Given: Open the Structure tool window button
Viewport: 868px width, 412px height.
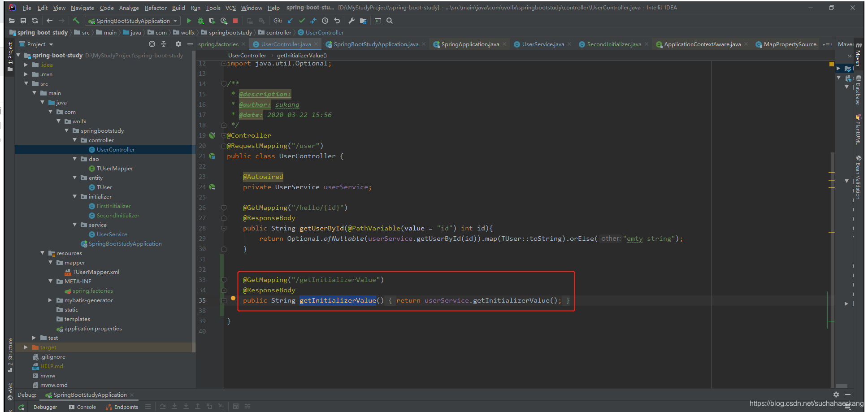Looking at the screenshot, I should pyautogui.click(x=10, y=354).
